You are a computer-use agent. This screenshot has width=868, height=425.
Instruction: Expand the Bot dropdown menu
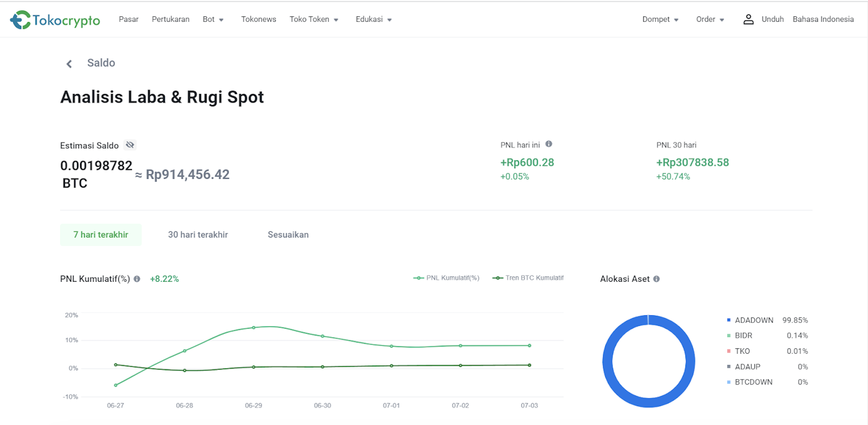(213, 19)
